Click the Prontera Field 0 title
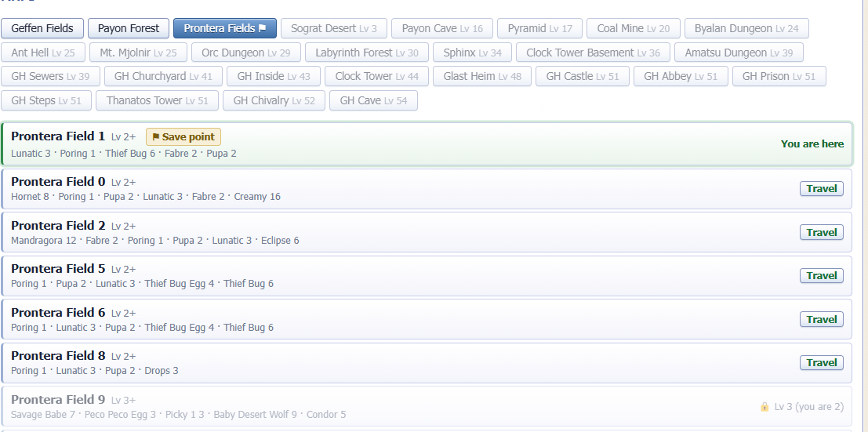This screenshot has width=868, height=432. pos(58,182)
